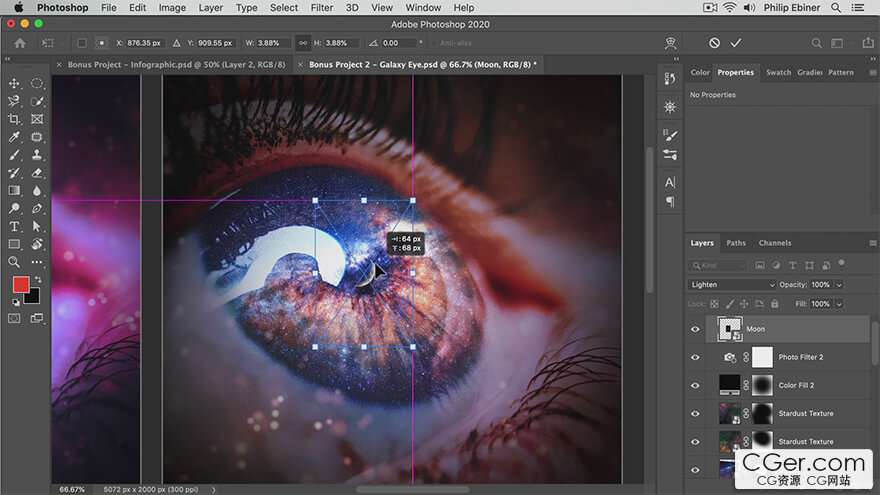The width and height of the screenshot is (880, 495).
Task: Toggle visibility of Photo Filter 2 layer
Action: click(x=696, y=357)
